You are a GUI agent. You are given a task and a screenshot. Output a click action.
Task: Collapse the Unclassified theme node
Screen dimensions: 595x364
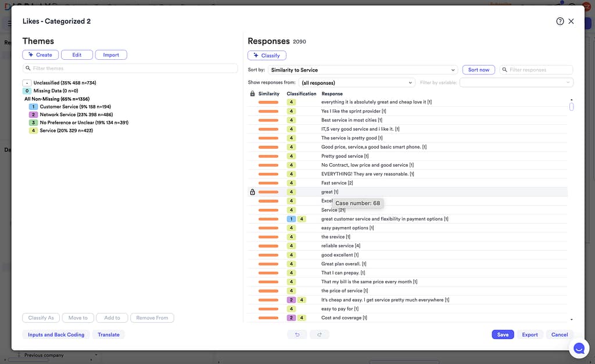coord(27,83)
